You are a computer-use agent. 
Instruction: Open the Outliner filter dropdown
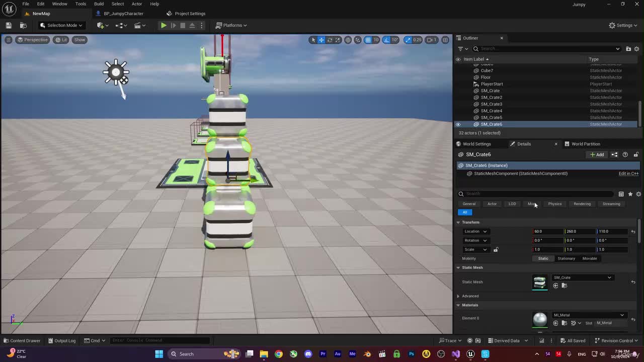[462, 49]
